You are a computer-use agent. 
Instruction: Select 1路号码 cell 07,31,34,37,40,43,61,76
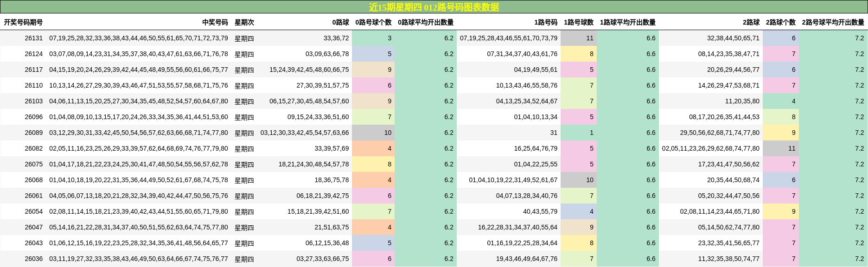tap(522, 54)
